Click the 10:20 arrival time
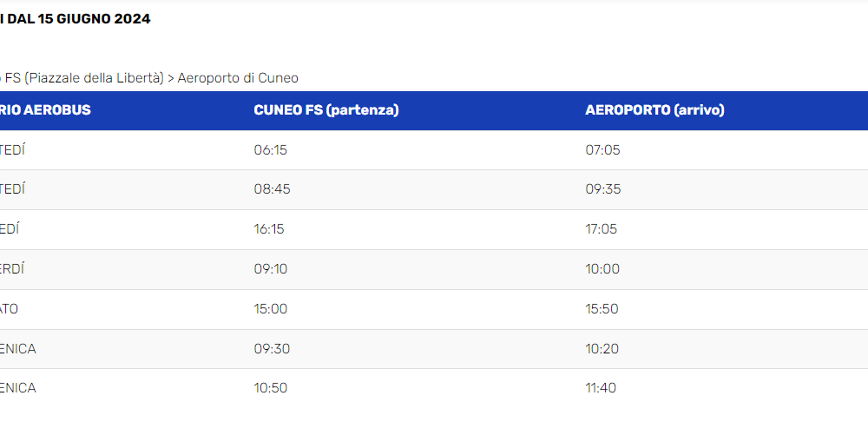 click(x=602, y=349)
